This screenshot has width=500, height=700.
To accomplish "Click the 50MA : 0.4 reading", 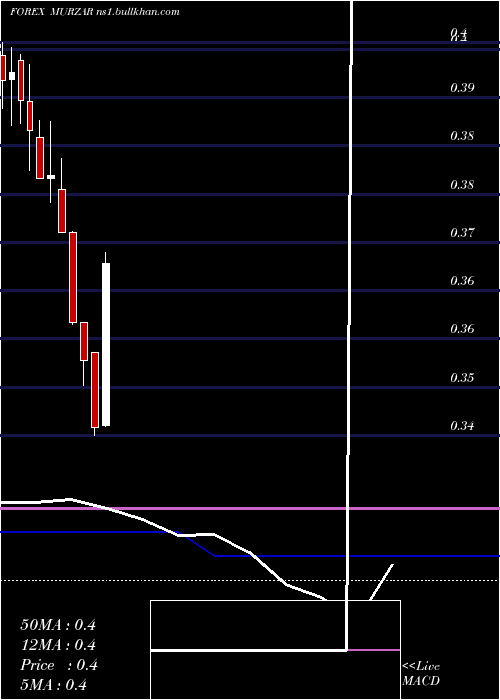I will (58, 625).
